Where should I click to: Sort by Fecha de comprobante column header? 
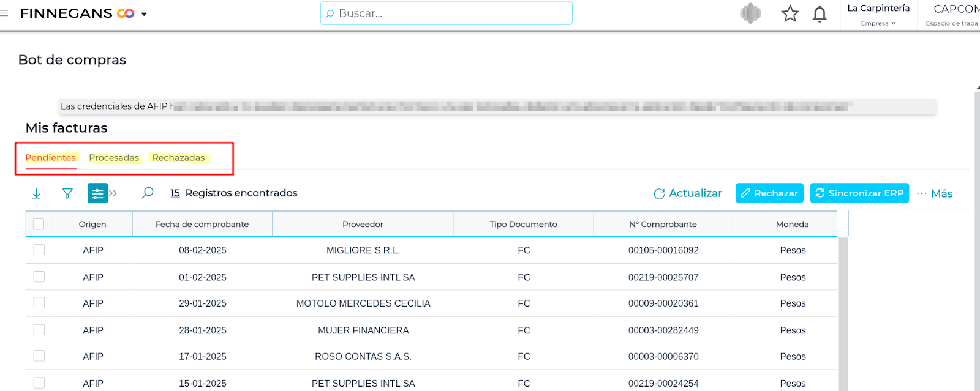point(202,225)
